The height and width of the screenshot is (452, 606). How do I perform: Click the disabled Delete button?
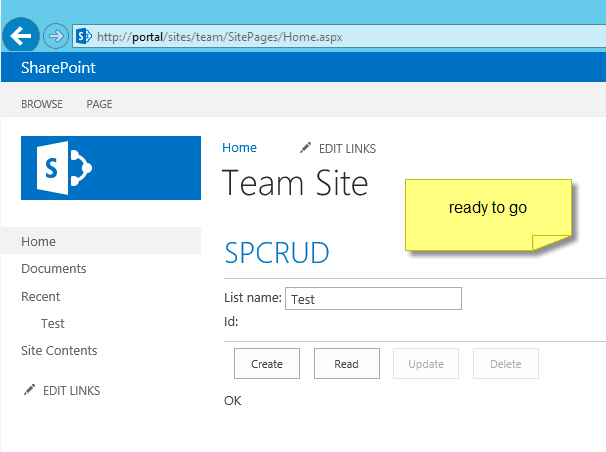[x=506, y=364]
